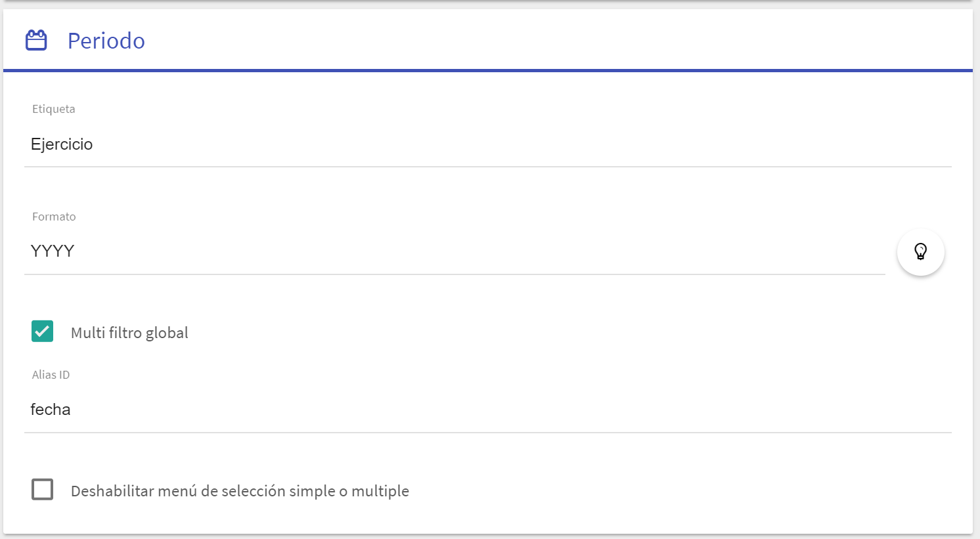Click on the YYYY format text
Image resolution: width=980 pixels, height=539 pixels.
click(x=53, y=251)
